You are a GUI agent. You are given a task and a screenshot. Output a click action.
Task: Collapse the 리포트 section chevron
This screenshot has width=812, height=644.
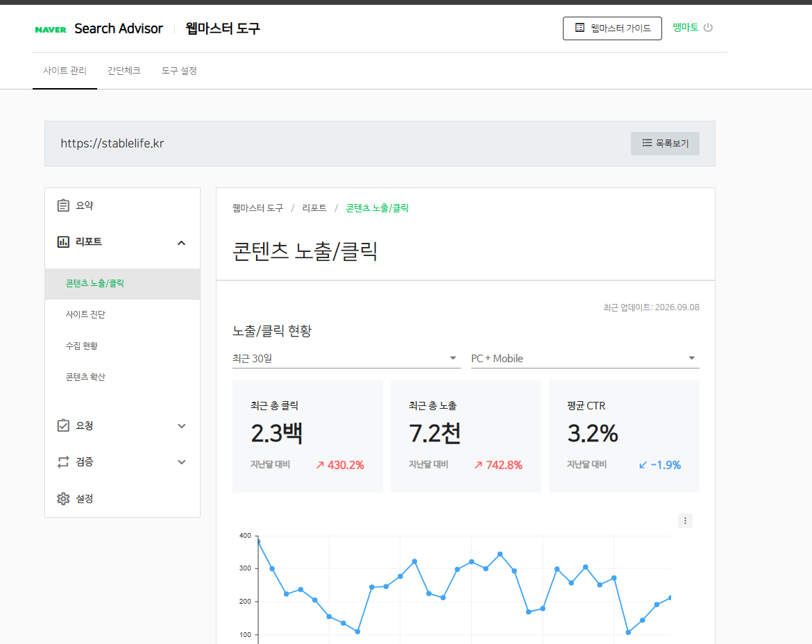pos(181,243)
